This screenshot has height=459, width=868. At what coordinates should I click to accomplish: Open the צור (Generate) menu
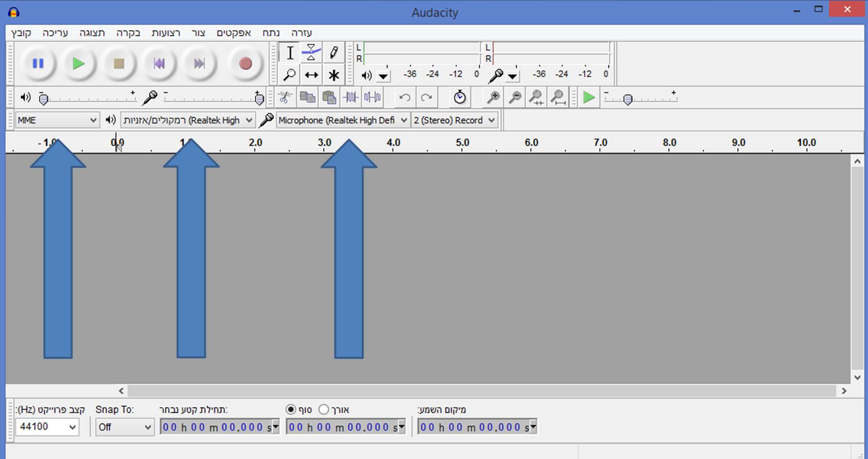click(198, 33)
